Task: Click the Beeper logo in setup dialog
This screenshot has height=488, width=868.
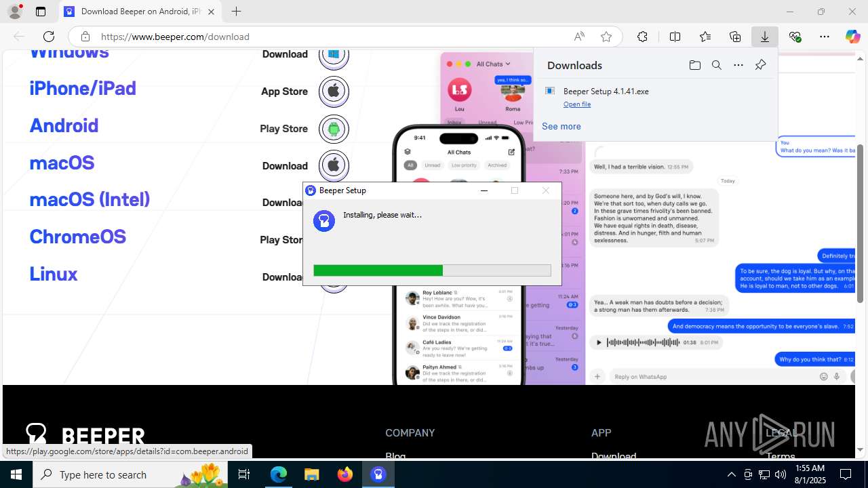Action: [324, 220]
